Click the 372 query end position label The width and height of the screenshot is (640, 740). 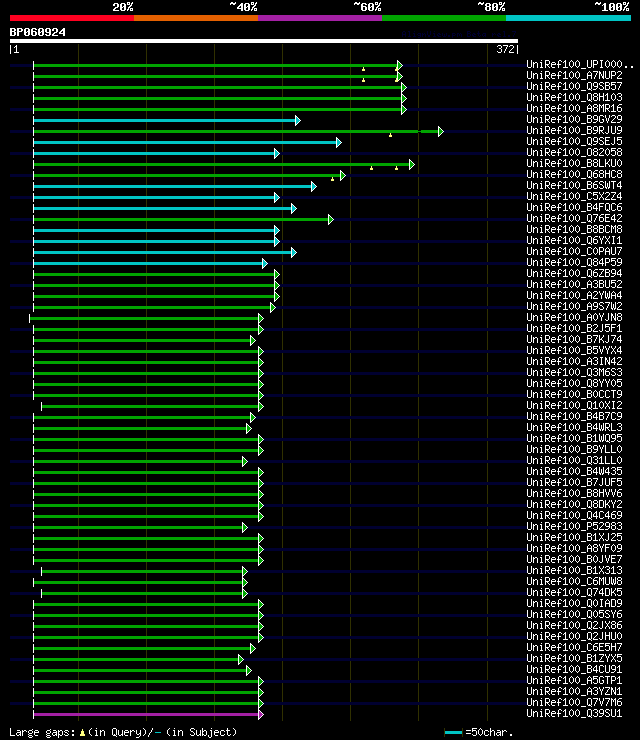[x=505, y=49]
